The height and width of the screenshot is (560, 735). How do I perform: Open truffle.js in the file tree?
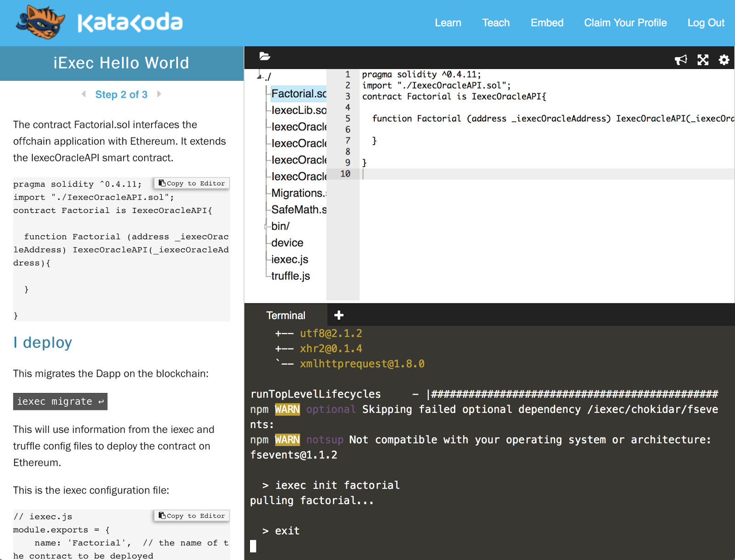pos(290,276)
